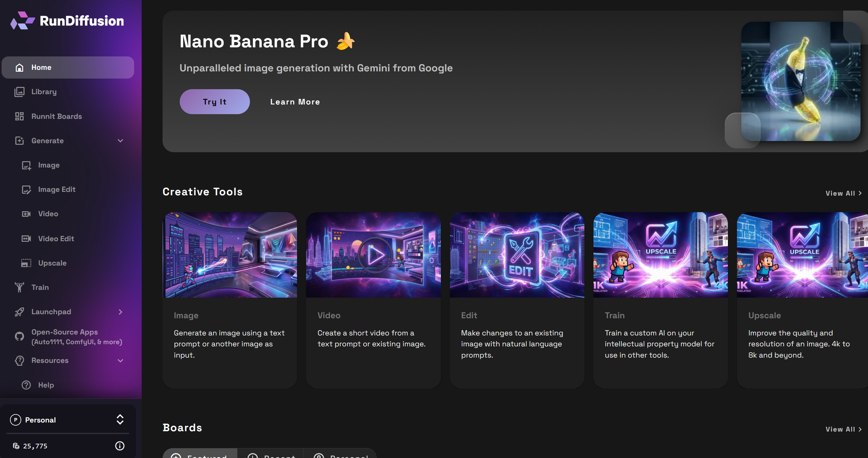Click the Generate sparkle icon
868x458 pixels.
20,141
